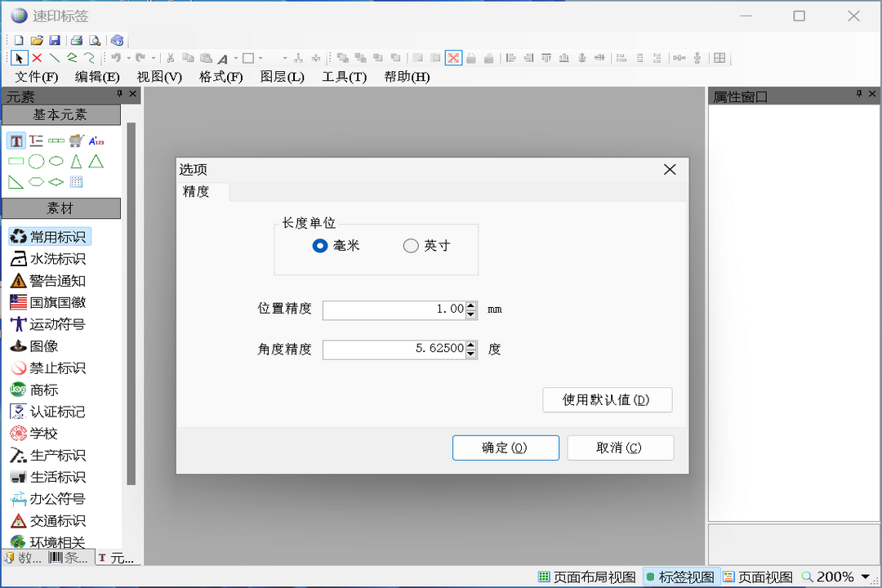
Task: Pick the circle shape in basic elements
Action: pyautogui.click(x=37, y=162)
